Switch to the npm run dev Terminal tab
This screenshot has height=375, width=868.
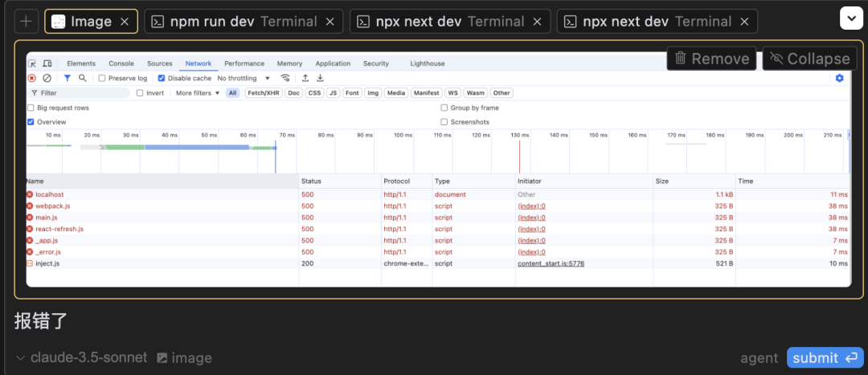tap(244, 22)
